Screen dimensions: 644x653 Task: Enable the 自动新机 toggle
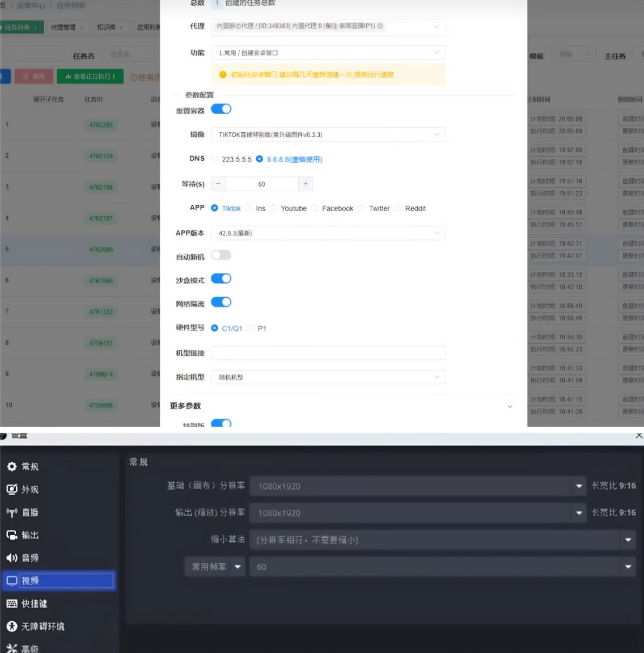click(x=221, y=255)
